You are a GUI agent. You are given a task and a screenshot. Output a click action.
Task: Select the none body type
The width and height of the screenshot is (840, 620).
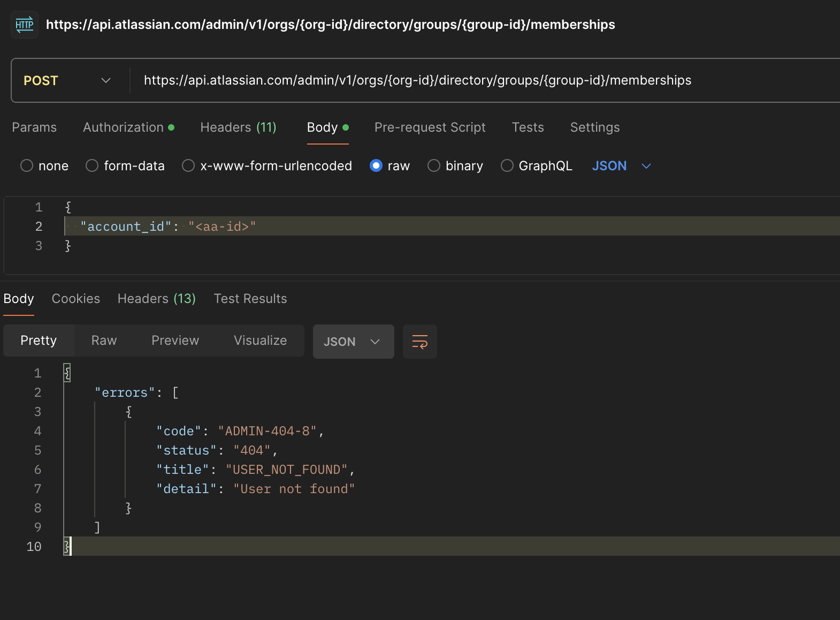(44, 166)
